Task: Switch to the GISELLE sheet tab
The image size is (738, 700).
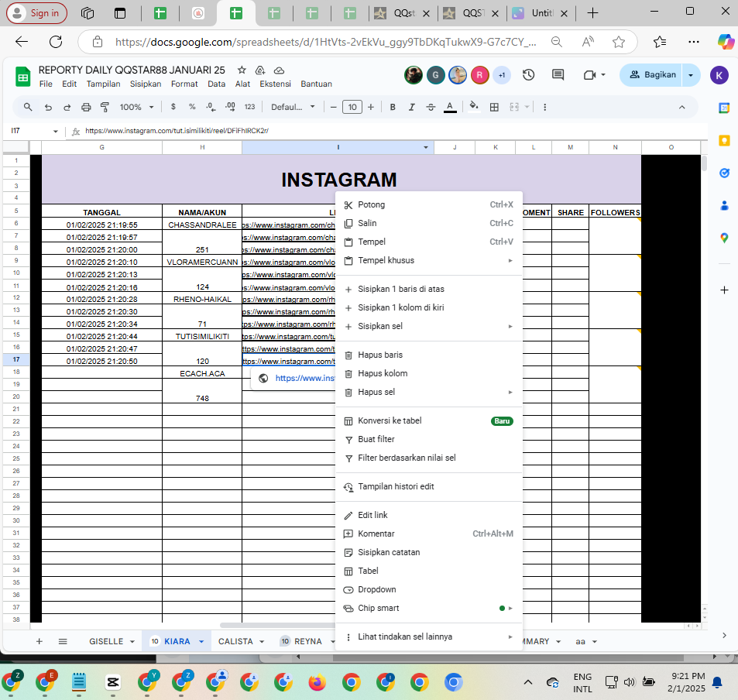Action: click(x=106, y=641)
